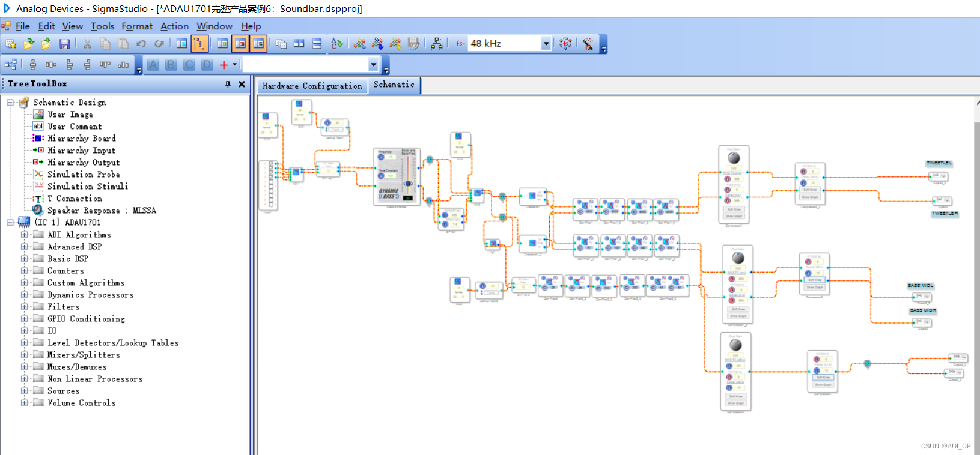980x455 pixels.
Task: Expand the Basic DSP folder
Action: (25, 259)
